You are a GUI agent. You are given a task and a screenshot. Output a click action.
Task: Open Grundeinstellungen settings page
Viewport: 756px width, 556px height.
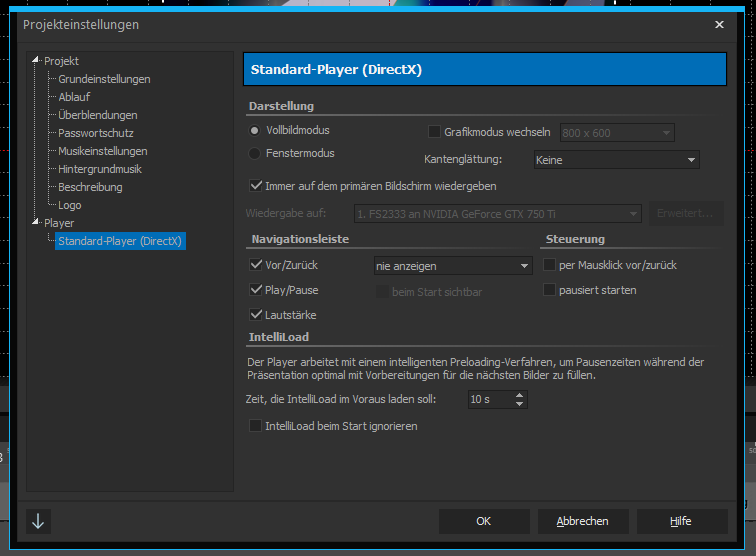[x=104, y=79]
